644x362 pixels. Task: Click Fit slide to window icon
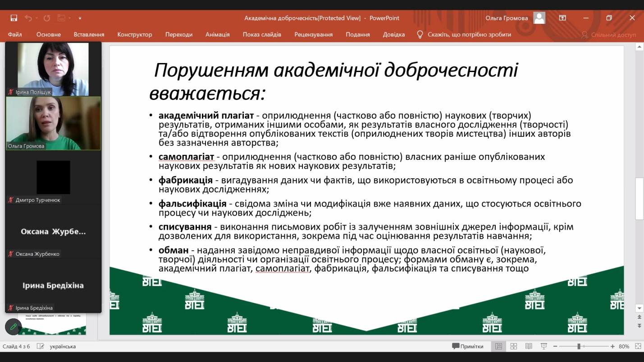coord(638,346)
